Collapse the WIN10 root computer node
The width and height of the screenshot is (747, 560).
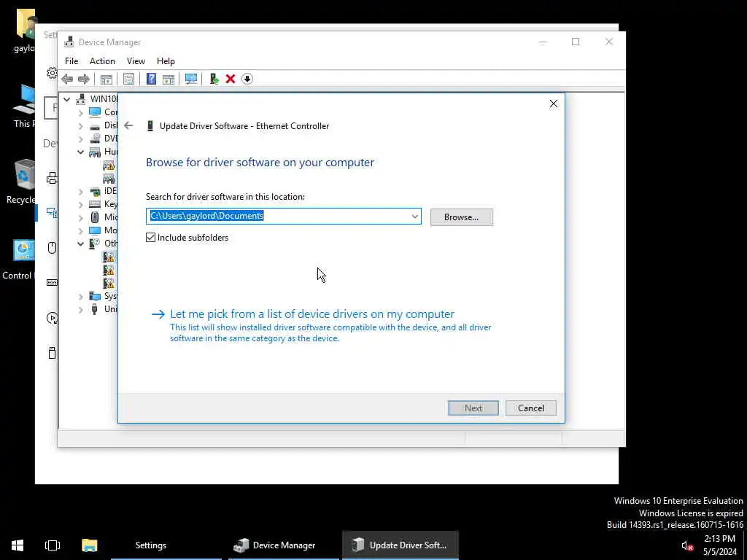(66, 99)
